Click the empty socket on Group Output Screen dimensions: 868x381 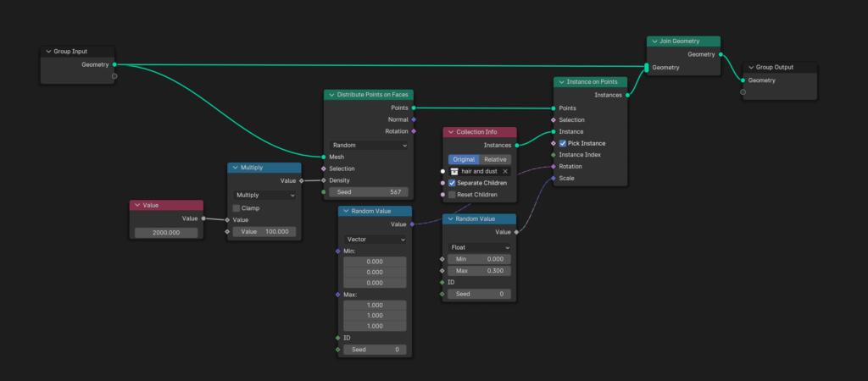pyautogui.click(x=743, y=91)
